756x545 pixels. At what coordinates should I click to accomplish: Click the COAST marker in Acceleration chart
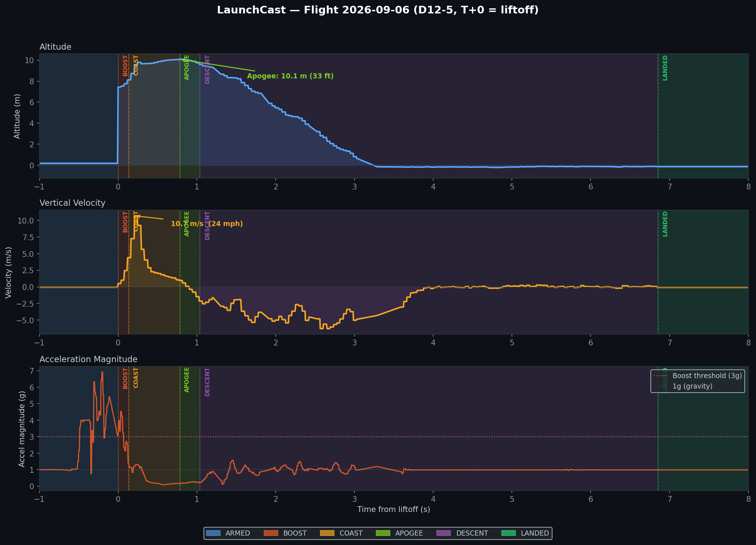point(136,378)
